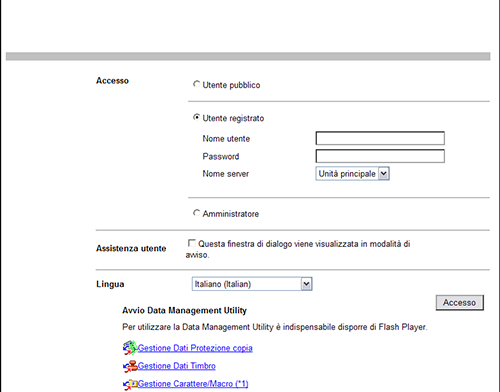The image size is (500, 392).
Task: Click the Utente pubblico label text
Action: 231,85
